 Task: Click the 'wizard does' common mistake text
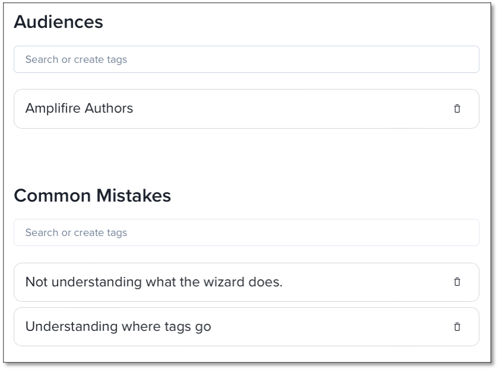pyautogui.click(x=154, y=282)
